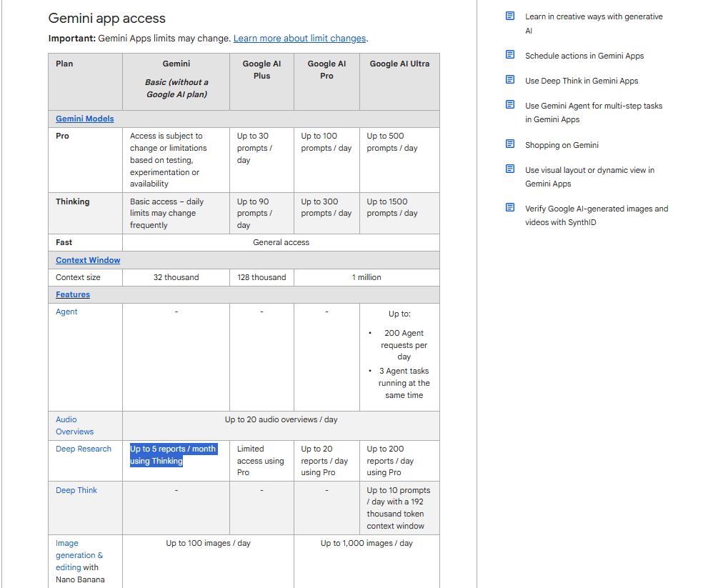Open the Deep Think feature link
The image size is (713, 588).
(x=76, y=490)
